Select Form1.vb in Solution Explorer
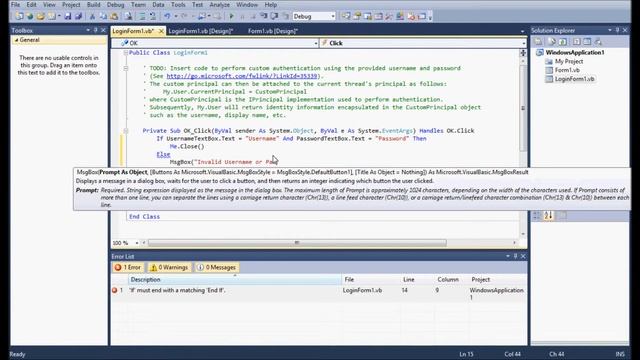This screenshot has height=360, width=640. point(567,70)
